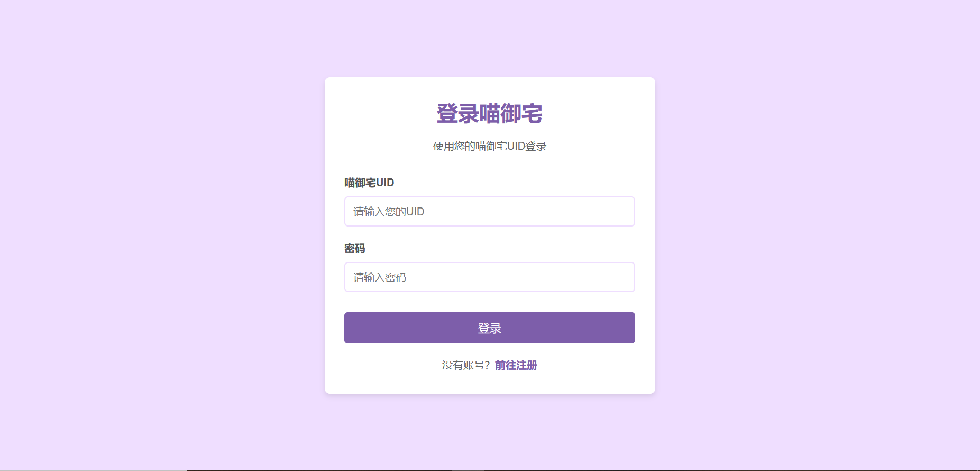Click the 喵御宅UID field label
This screenshot has width=980, height=471.
[x=369, y=183]
